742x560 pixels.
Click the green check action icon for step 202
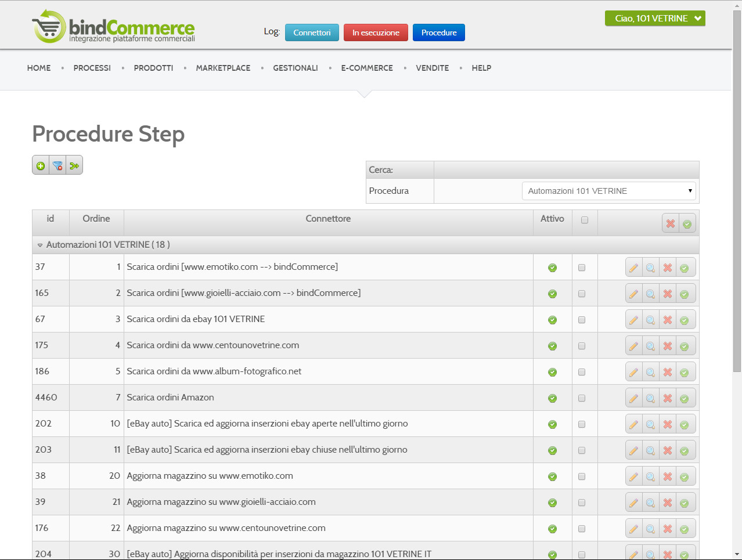tap(685, 424)
